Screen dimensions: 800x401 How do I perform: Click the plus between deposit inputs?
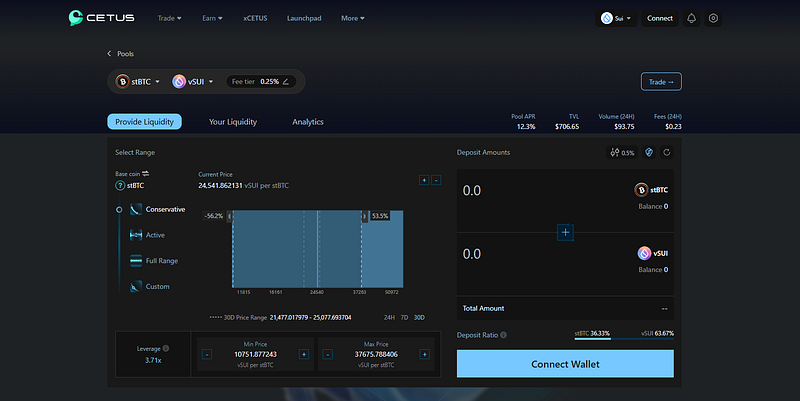point(565,233)
